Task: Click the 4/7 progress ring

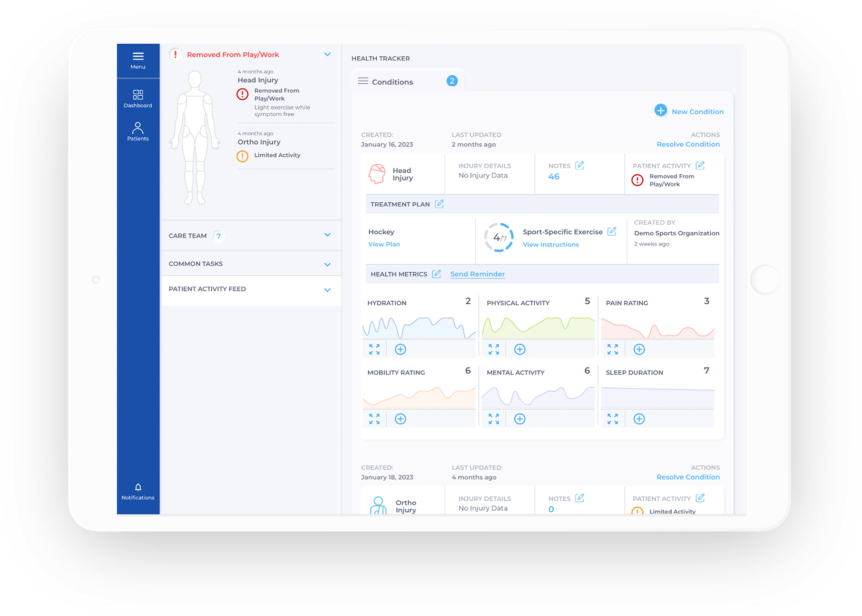Action: (499, 237)
